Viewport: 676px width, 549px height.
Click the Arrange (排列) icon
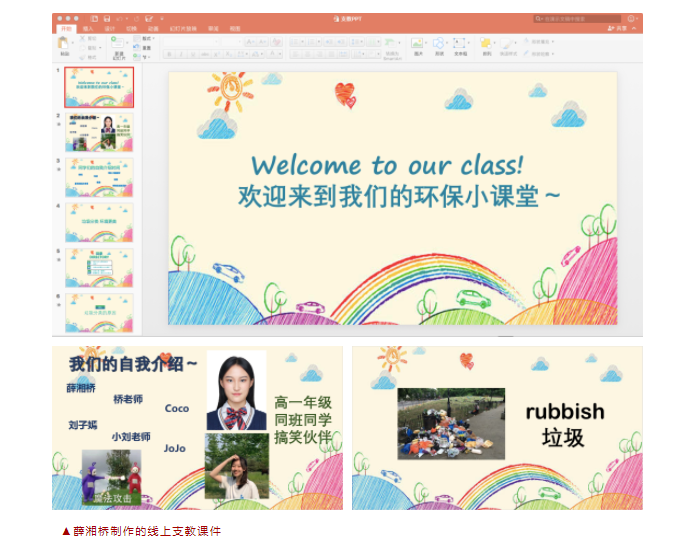coord(485,43)
